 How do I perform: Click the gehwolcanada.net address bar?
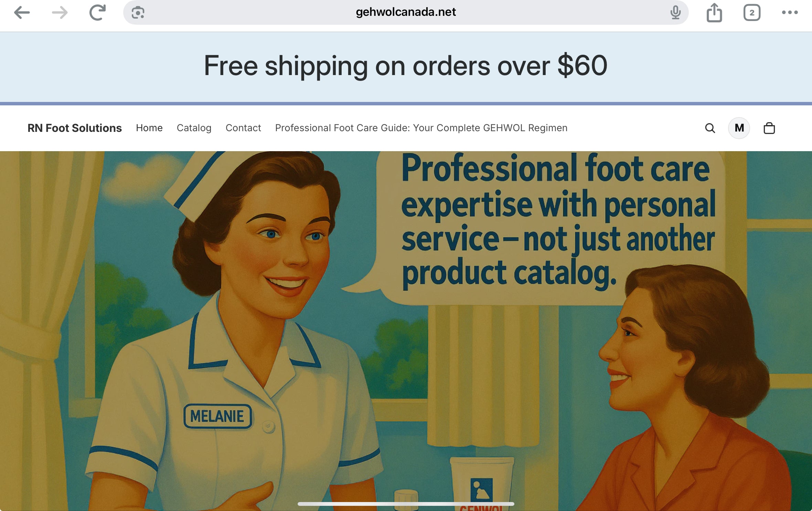point(406,12)
